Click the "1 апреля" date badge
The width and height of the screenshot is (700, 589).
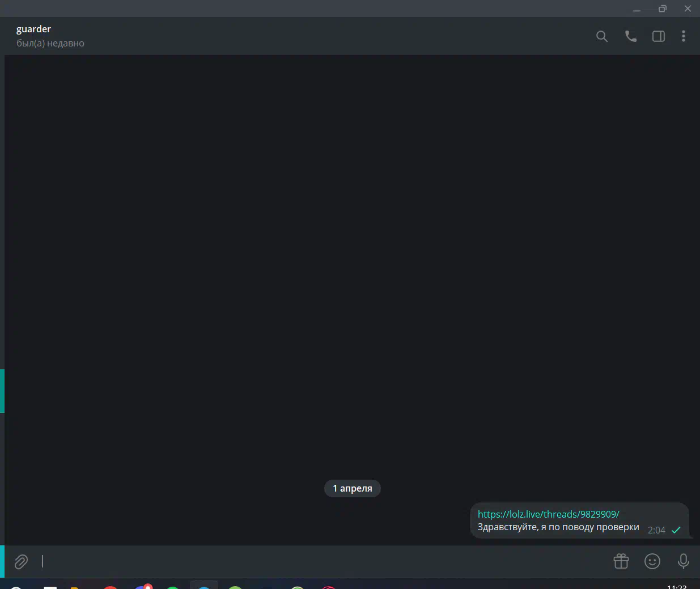tap(352, 488)
